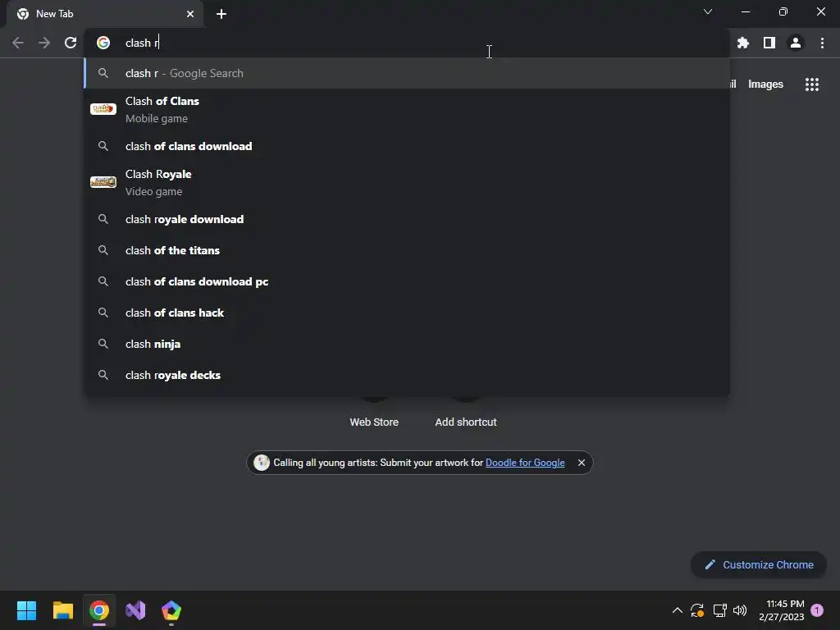Open the Chrome three-dot menu

click(822, 43)
